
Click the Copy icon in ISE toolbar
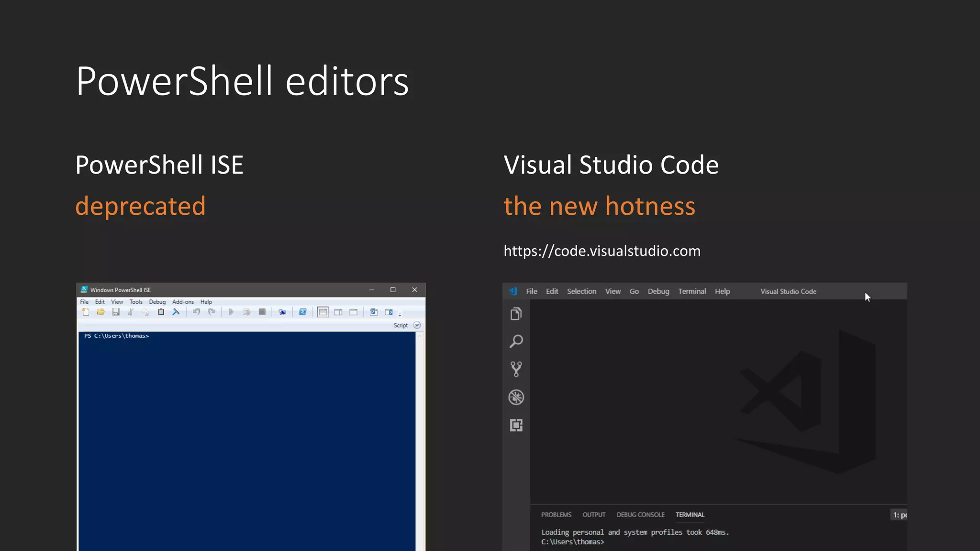(146, 312)
